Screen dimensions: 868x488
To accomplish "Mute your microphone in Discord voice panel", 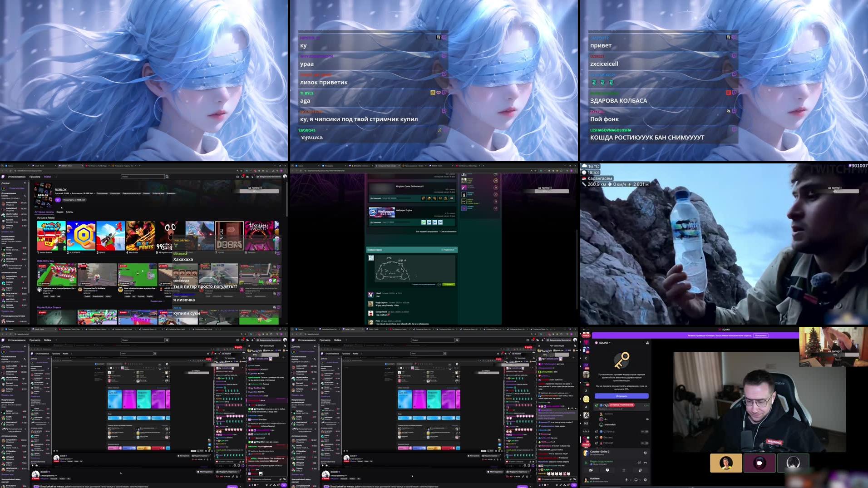I will (x=626, y=480).
